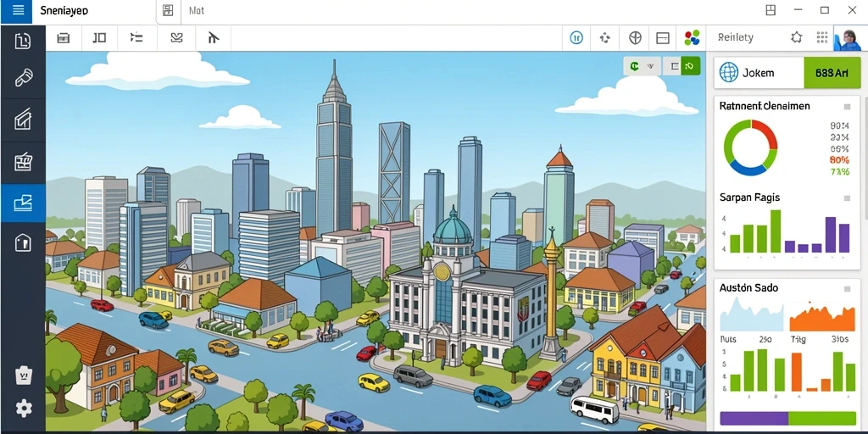Screen dimensions: 868x434
Task: Click the split-panel rectangle toolbar icon
Action: (663, 37)
